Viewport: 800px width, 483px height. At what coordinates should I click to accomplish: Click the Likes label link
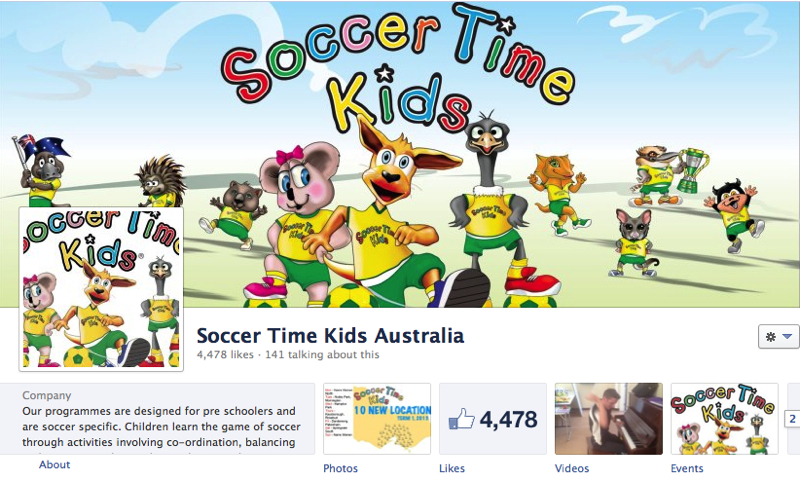[452, 468]
